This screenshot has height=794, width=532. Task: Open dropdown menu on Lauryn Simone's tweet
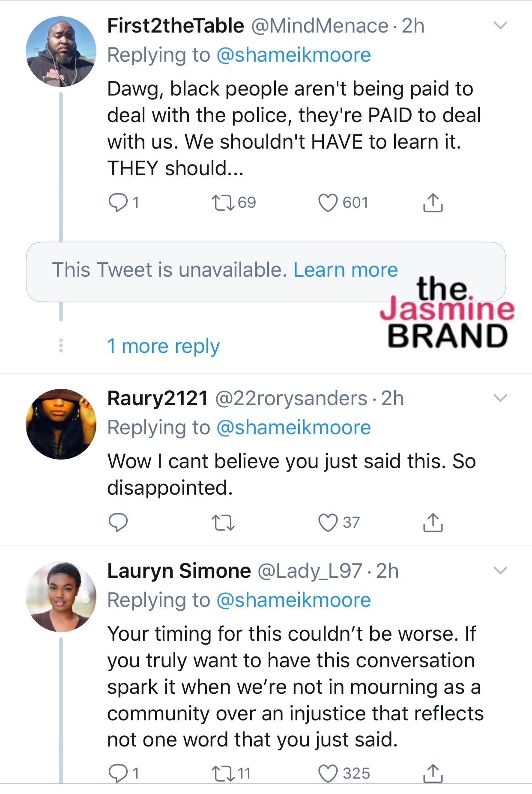pyautogui.click(x=500, y=570)
